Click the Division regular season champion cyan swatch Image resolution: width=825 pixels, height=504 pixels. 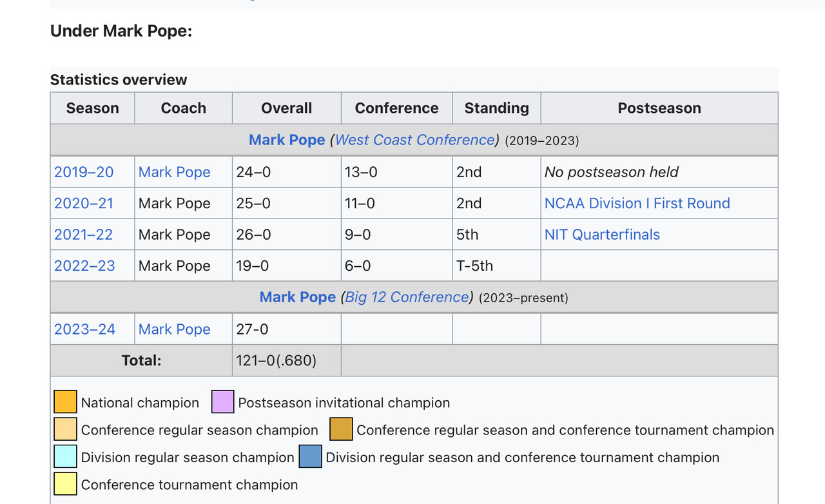click(x=65, y=456)
